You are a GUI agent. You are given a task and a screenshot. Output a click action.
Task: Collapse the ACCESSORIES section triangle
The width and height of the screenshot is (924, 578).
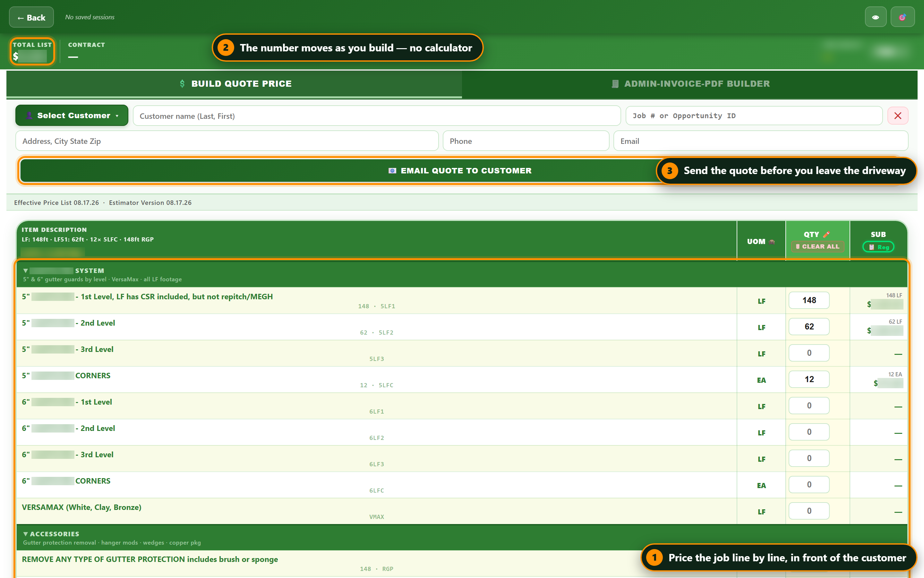pyautogui.click(x=25, y=534)
